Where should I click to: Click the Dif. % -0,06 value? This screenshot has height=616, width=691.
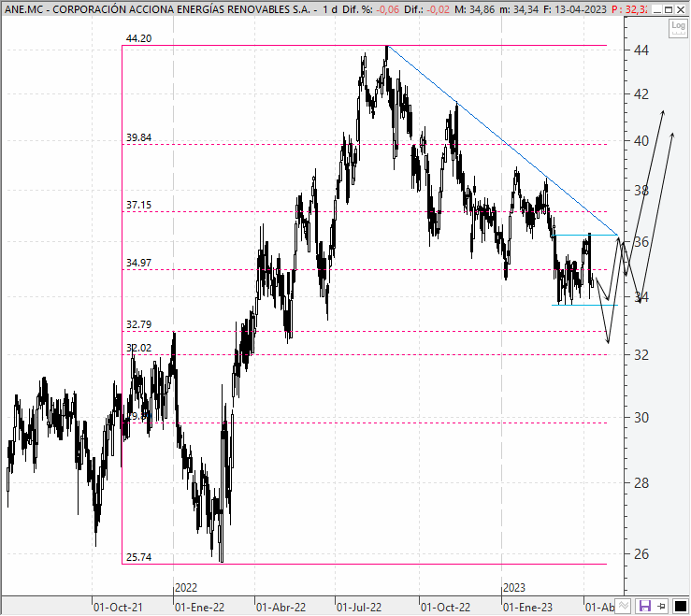pos(387,9)
